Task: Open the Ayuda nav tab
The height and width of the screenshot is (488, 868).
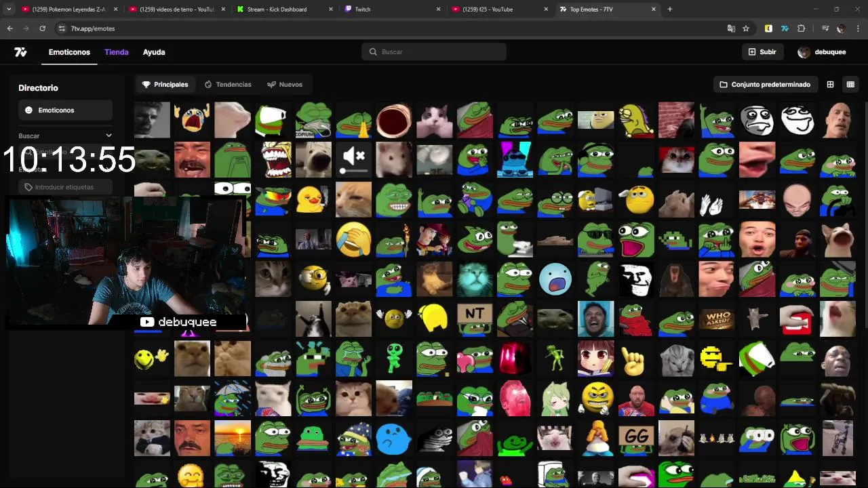Action: coord(154,52)
